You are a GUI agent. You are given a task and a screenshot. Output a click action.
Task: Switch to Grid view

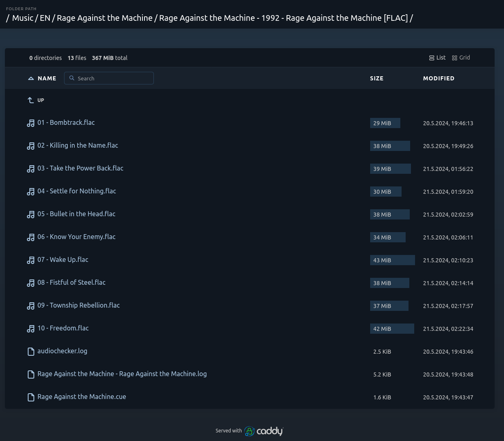click(461, 58)
